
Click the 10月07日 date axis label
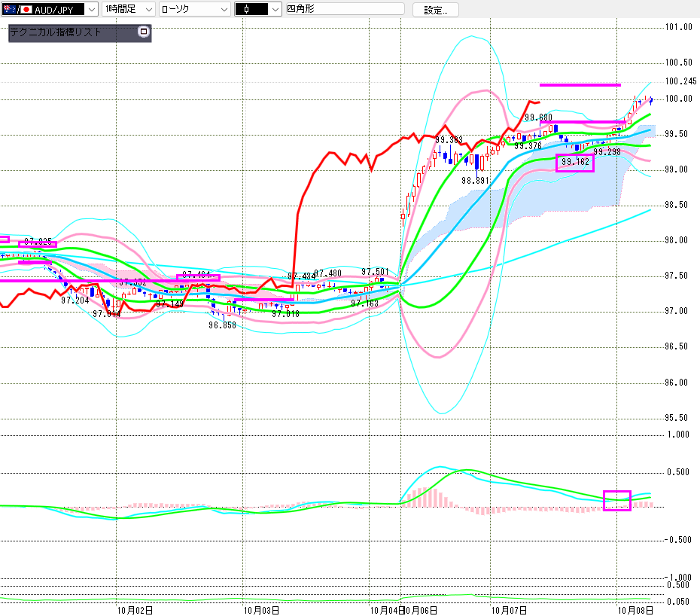[508, 608]
